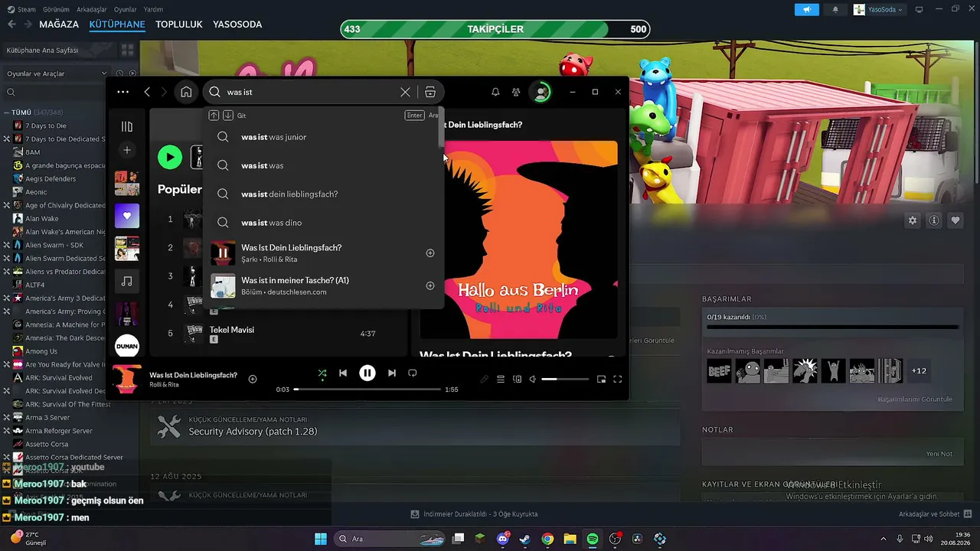This screenshot has width=980, height=551.
Task: Open Spotify friend activity icon
Action: pyautogui.click(x=516, y=92)
